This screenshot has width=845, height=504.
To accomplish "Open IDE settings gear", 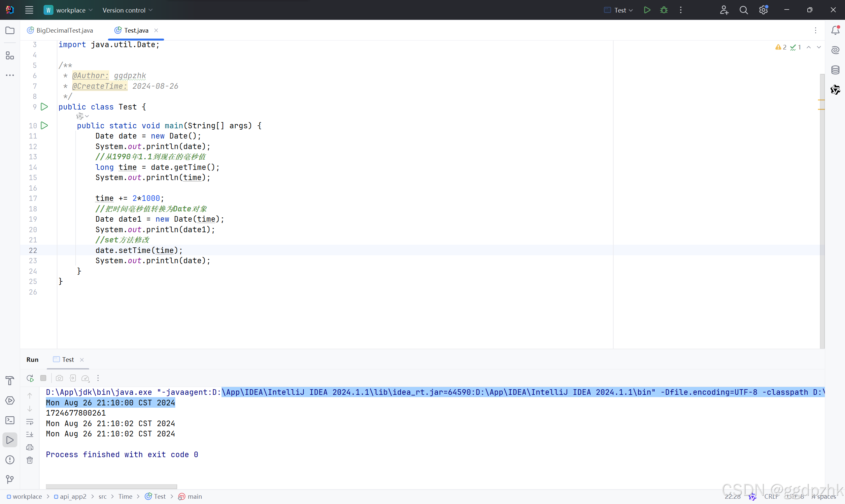I will pyautogui.click(x=763, y=10).
